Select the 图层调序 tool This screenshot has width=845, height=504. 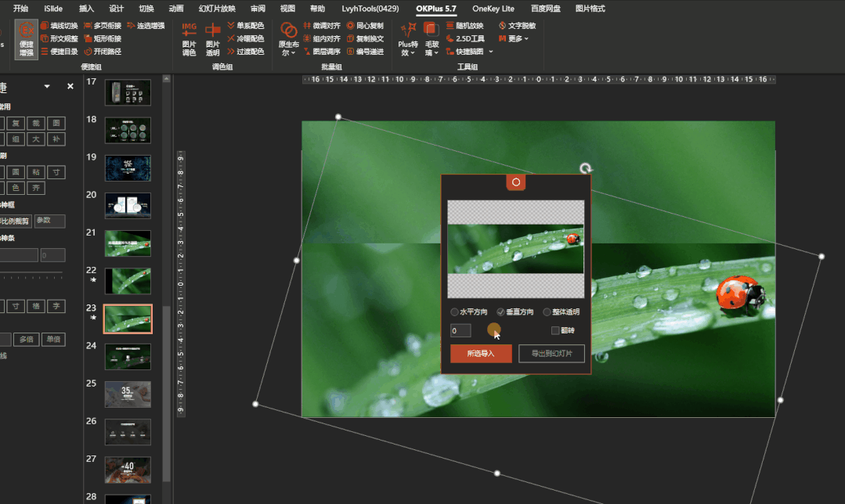point(322,51)
